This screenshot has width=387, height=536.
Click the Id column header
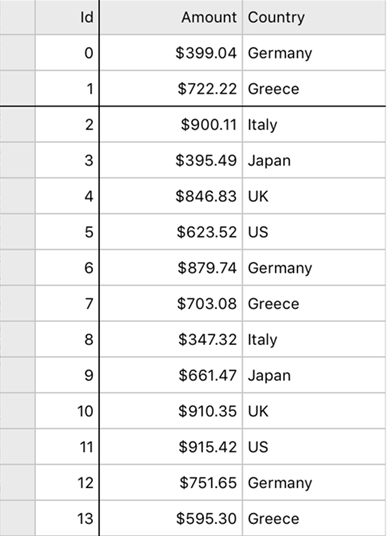pyautogui.click(x=67, y=17)
